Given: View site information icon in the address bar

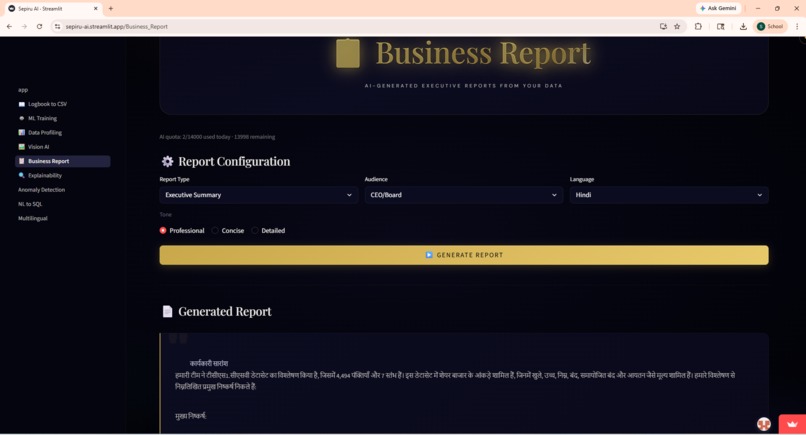Looking at the screenshot, I should coord(57,26).
